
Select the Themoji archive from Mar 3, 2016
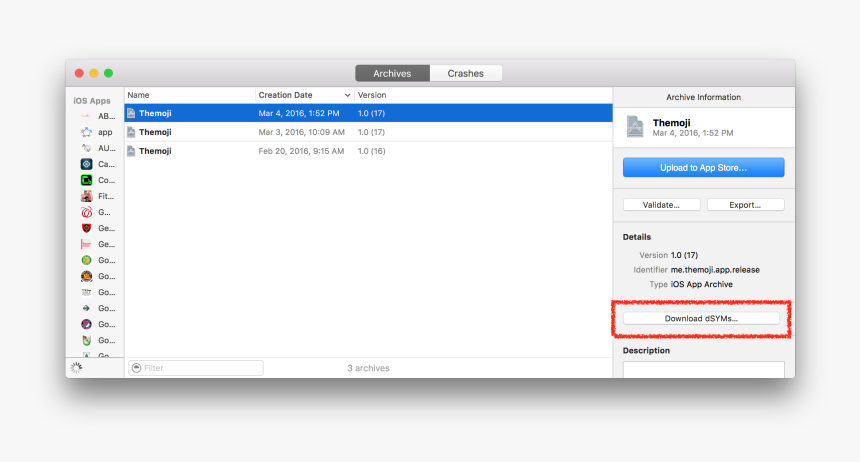369,132
